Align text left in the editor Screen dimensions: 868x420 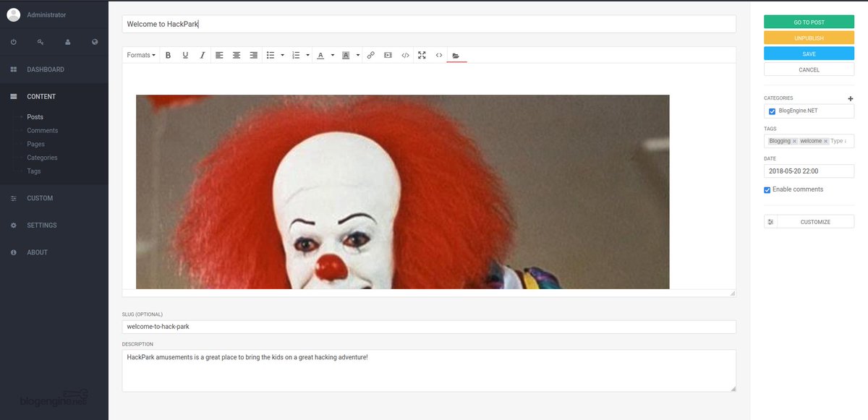tap(219, 55)
